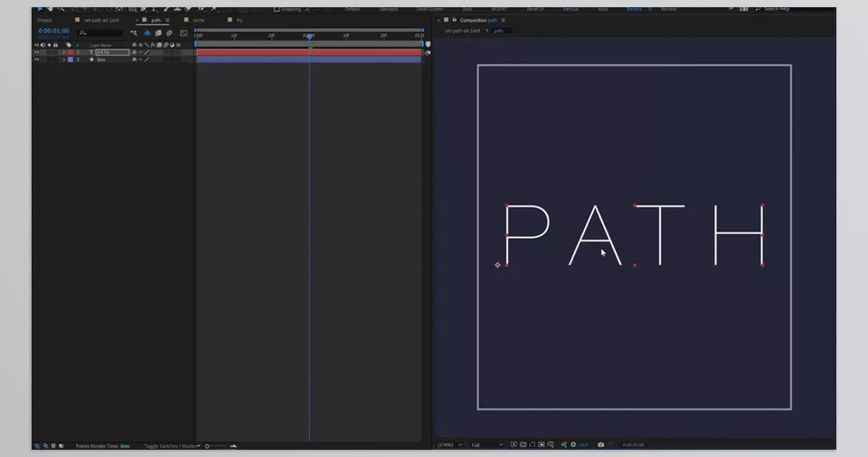
Task: Click the zoom-in mountain icon in timeline
Action: 233,445
